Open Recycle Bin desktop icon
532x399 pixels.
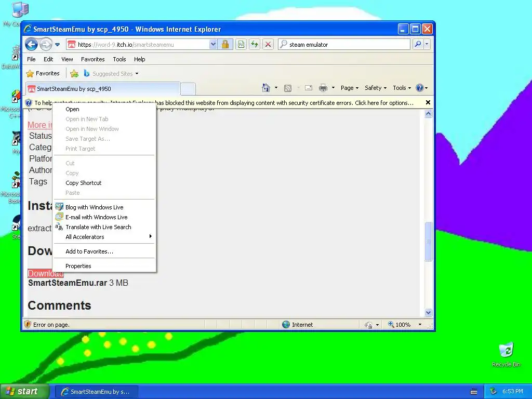[x=506, y=354]
